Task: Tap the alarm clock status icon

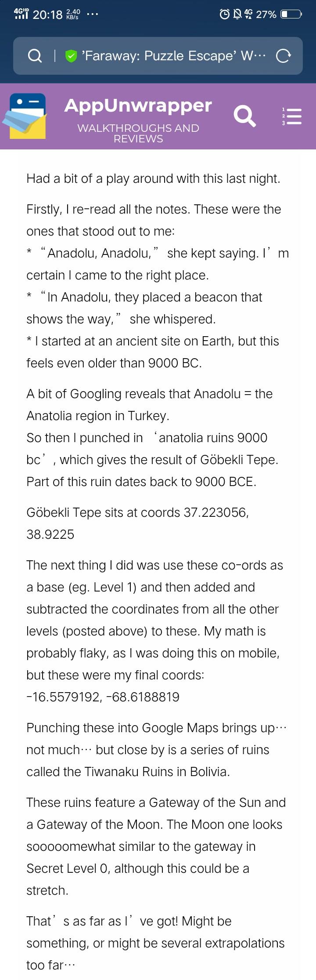Action: (224, 15)
